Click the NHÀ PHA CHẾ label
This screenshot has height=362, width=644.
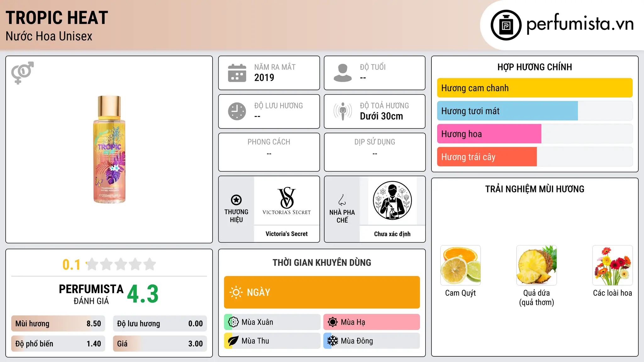[x=342, y=216]
